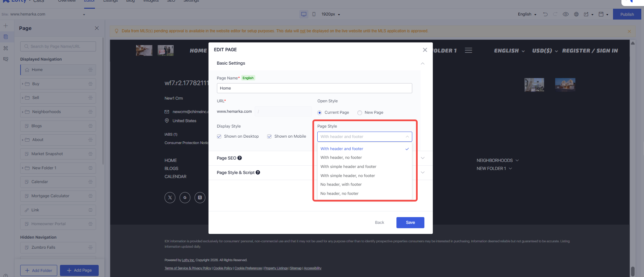
Task: Open the design tools icon in left rail
Action: pyautogui.click(x=6, y=48)
